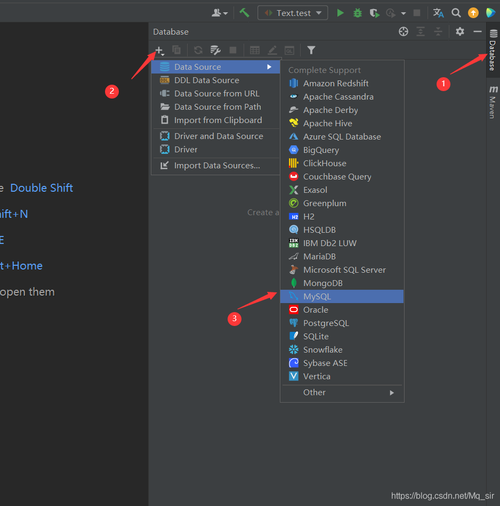Select Exasol data source
This screenshot has width=500, height=506.
pos(342,190)
